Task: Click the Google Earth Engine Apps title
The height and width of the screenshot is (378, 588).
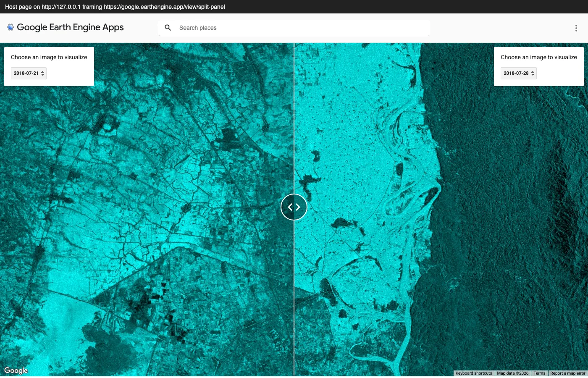Action: [70, 27]
